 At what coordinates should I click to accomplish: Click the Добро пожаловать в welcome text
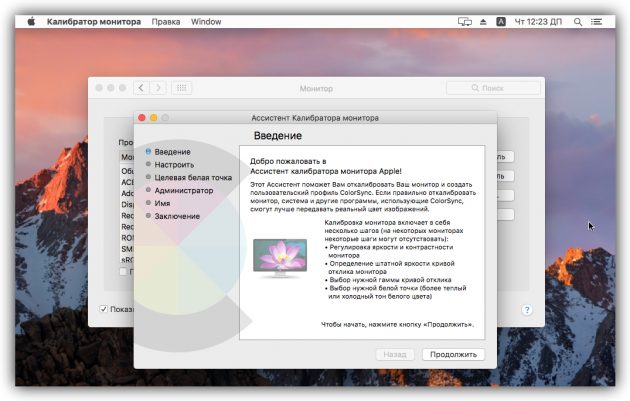point(288,162)
